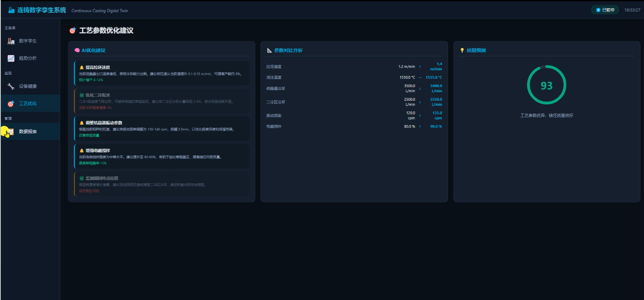The image size is (644, 300).
Task: Click the 趋势分析 chart icon in sidebar
Action: coord(11,58)
